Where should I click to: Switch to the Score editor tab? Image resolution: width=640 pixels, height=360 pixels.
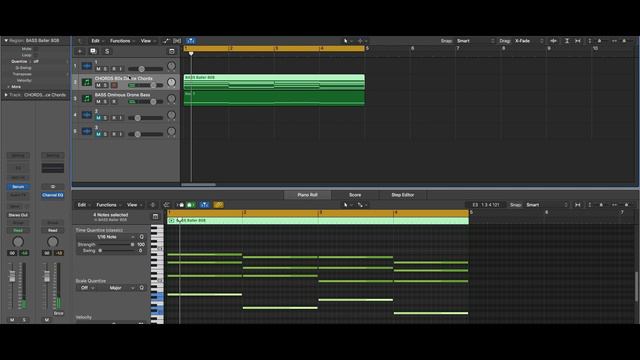[x=355, y=195]
